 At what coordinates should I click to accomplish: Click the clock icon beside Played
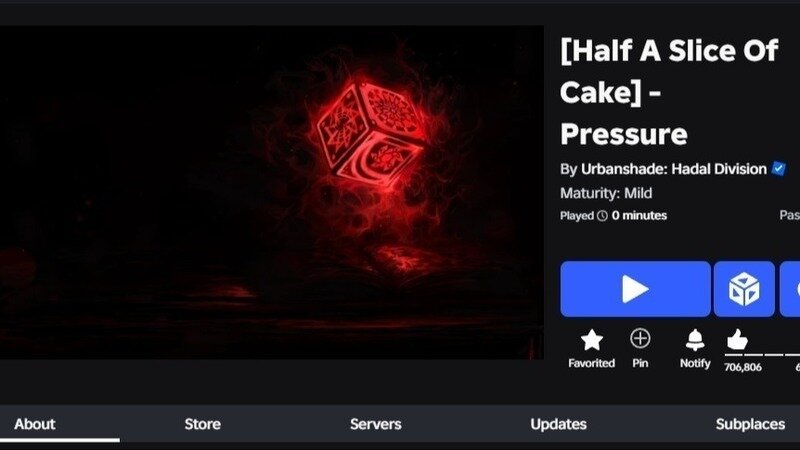click(x=603, y=216)
